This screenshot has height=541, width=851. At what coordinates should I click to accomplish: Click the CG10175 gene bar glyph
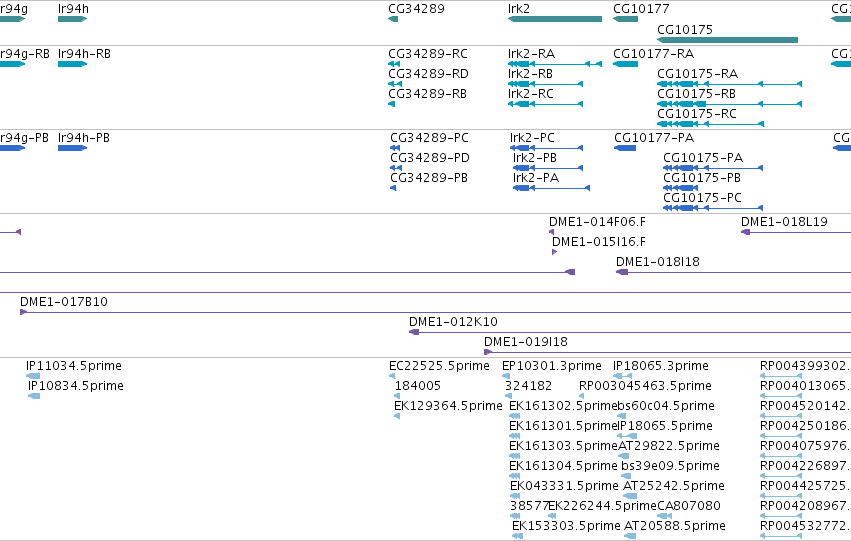pyautogui.click(x=727, y=40)
